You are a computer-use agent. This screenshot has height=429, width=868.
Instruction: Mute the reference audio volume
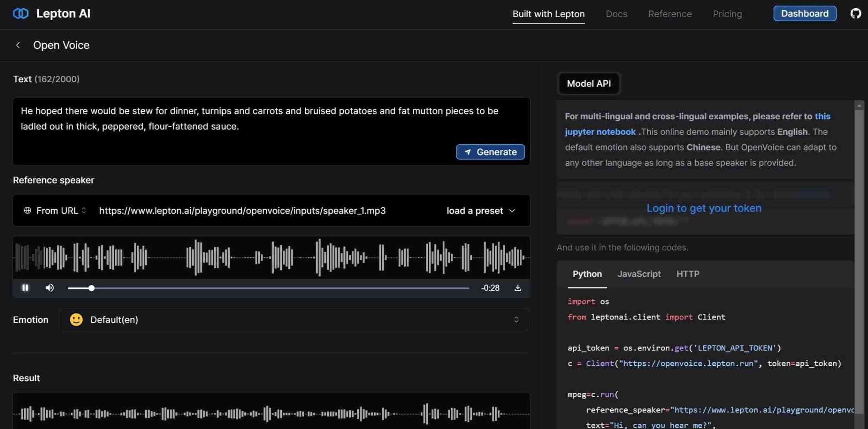pos(50,288)
